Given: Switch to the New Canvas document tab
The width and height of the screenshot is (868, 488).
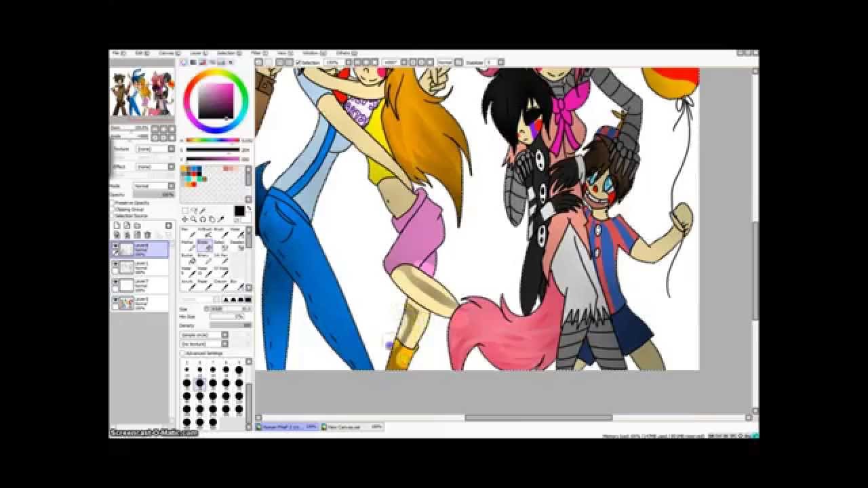Looking at the screenshot, I should pos(353,427).
